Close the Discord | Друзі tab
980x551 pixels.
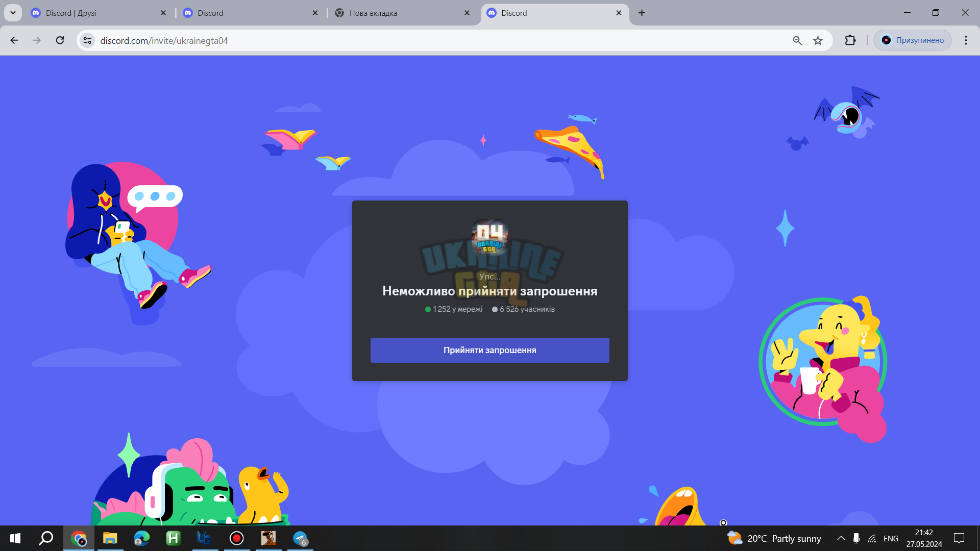[163, 13]
